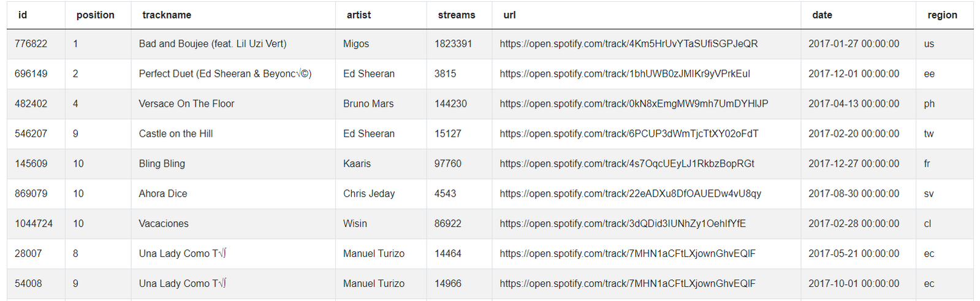Click the 'id' column header
The height and width of the screenshot is (301, 980).
tap(23, 15)
